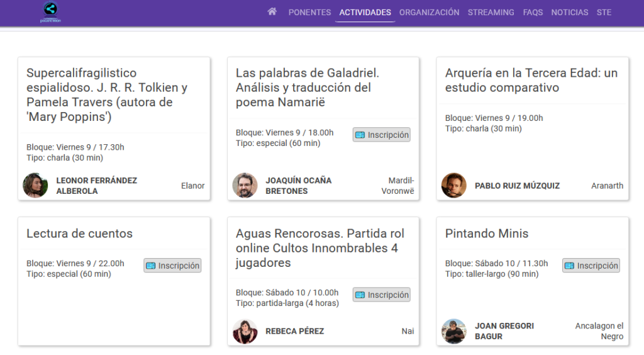Screen dimensions: 644x355
Task: Click the STE menu item
Action: coord(604,13)
